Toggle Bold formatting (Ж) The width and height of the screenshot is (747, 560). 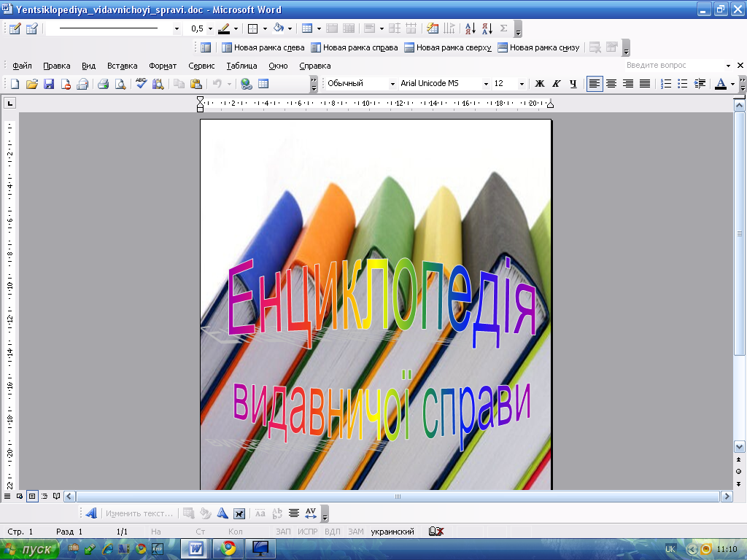[x=540, y=84]
